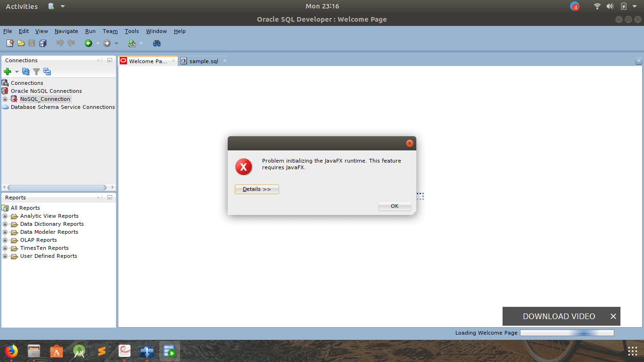
Task: Click the DOWNLOAD VIDEO button
Action: [x=559, y=316]
